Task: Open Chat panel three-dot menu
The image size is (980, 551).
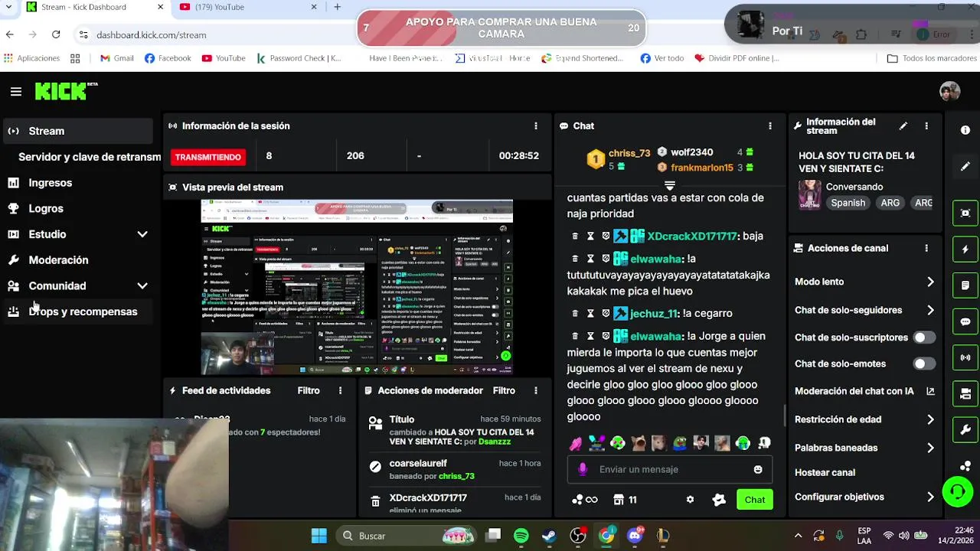Action: point(770,126)
